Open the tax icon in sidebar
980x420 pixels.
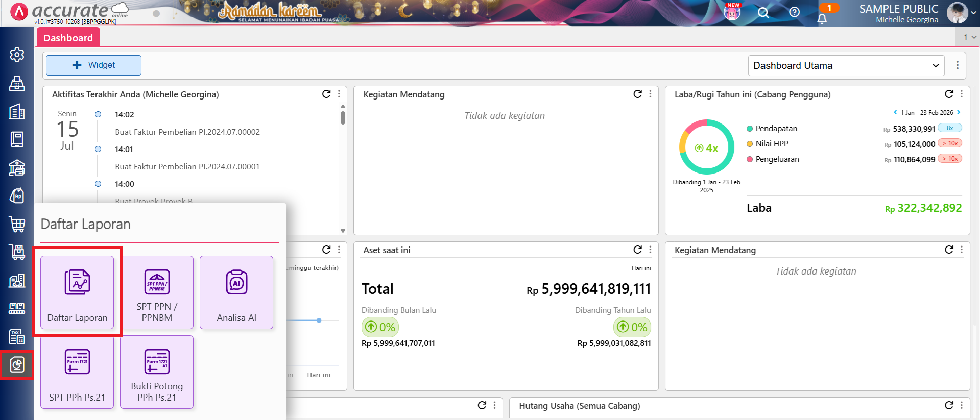point(17,337)
